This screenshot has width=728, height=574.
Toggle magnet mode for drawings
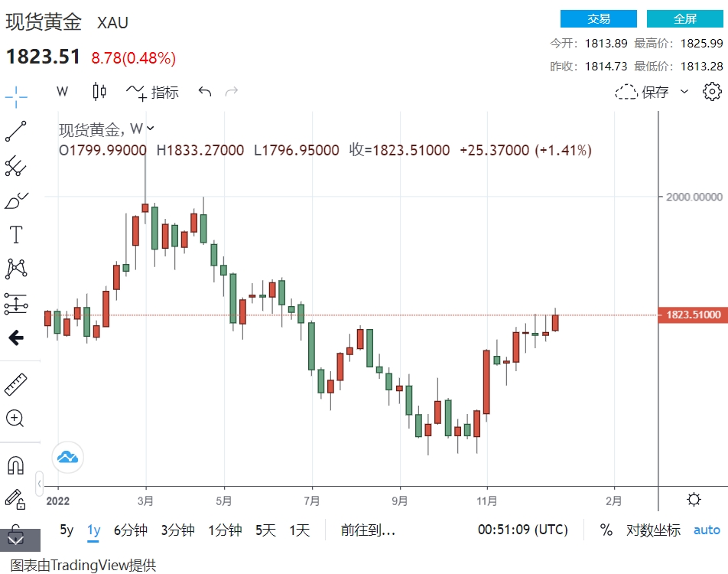click(x=15, y=465)
